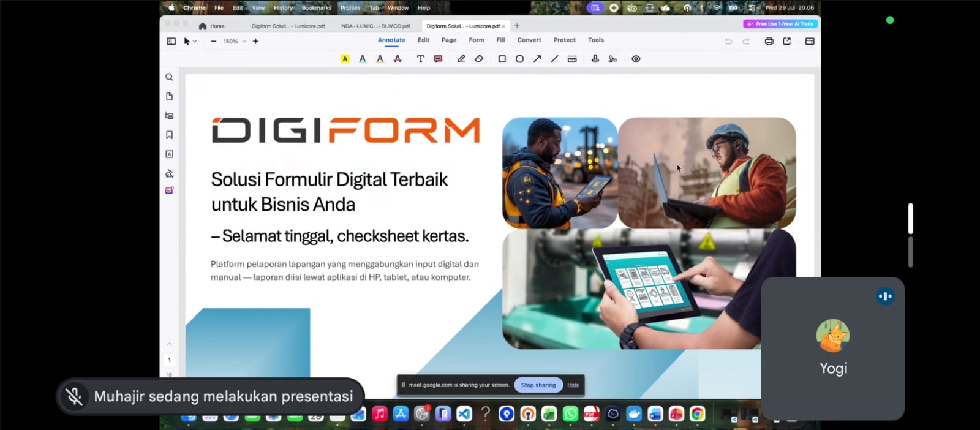Hide the screen sharing notification bar
980x430 pixels.
click(x=573, y=385)
